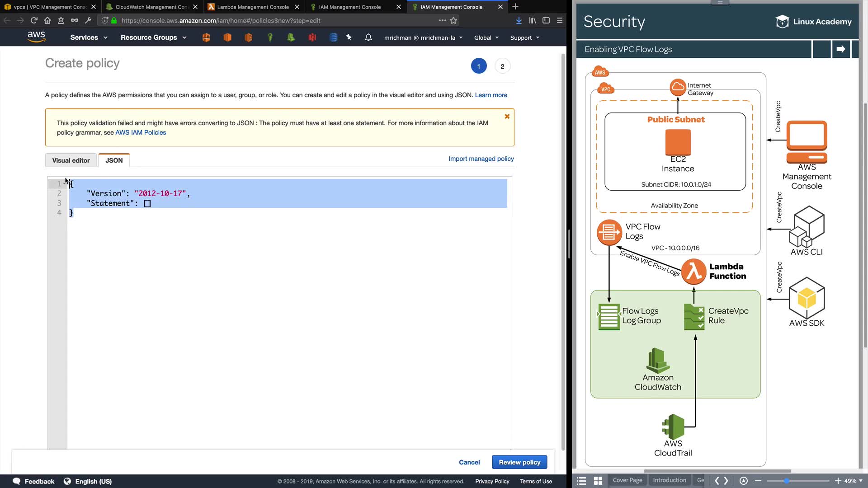The width and height of the screenshot is (868, 488).
Task: Bookmark page with the star icon
Action: click(x=453, y=20)
